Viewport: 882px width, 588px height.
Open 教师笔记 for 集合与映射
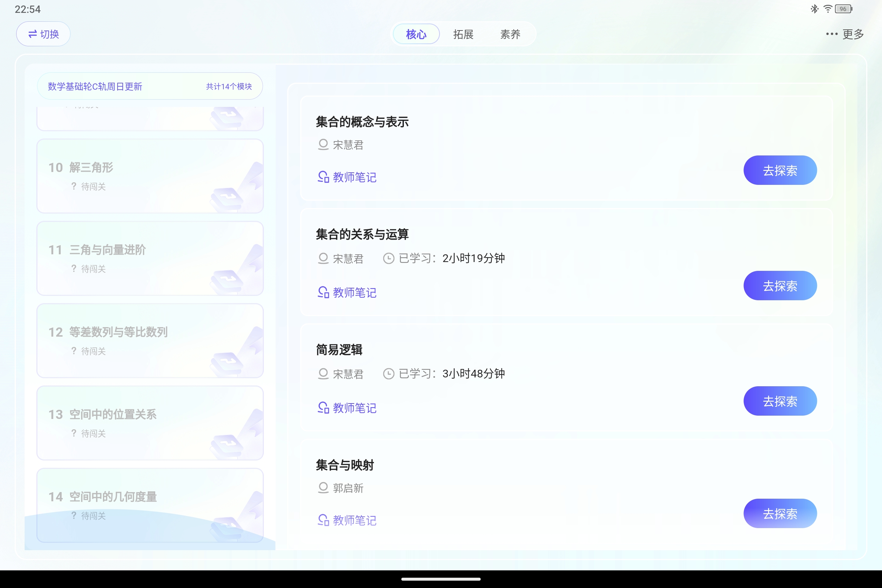pyautogui.click(x=347, y=520)
